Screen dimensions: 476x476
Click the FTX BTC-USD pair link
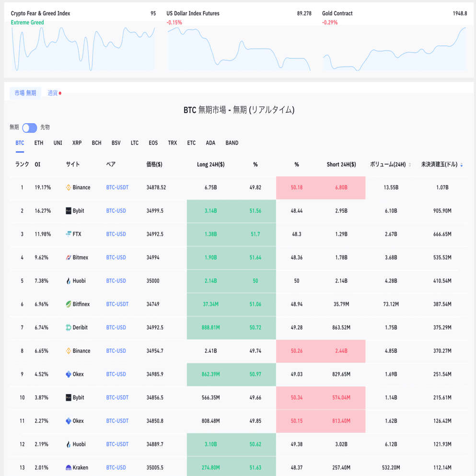pos(116,234)
